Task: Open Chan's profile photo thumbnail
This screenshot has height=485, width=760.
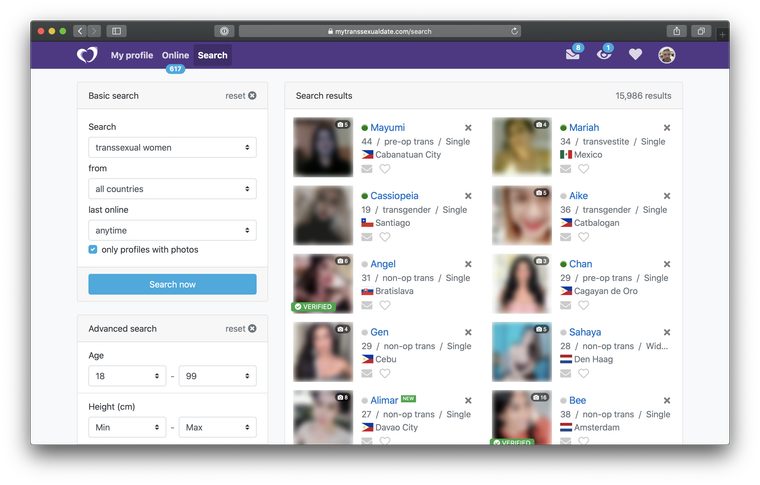Action: (522, 284)
